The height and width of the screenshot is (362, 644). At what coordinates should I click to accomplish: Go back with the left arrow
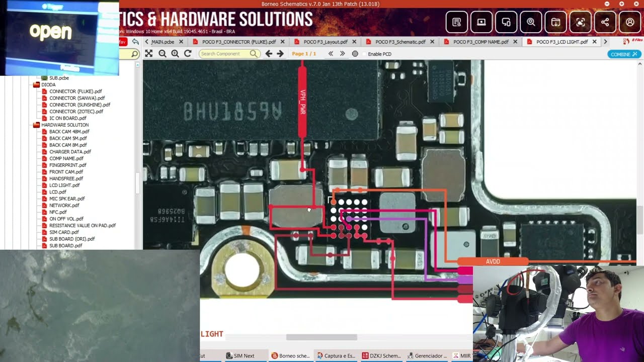tap(269, 54)
